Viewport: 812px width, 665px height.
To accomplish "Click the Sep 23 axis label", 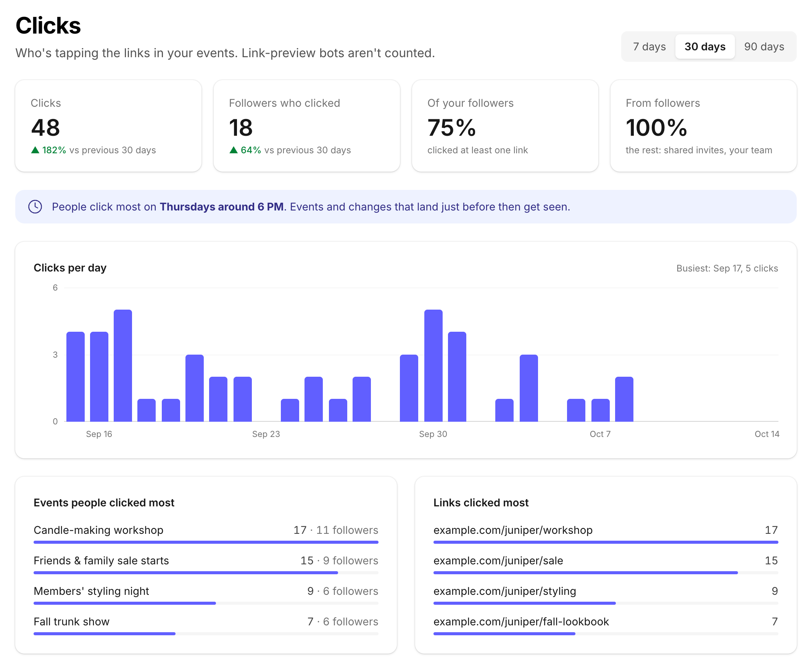I will [x=266, y=434].
